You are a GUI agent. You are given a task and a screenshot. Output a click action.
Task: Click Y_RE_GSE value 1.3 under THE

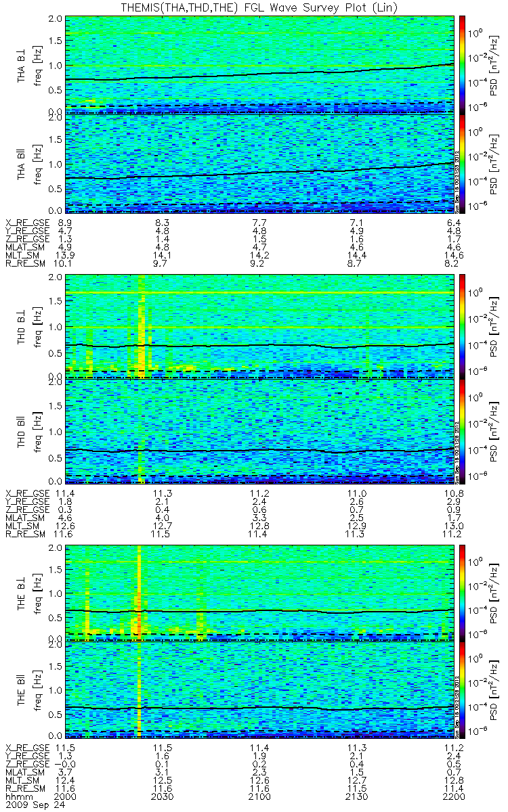click(x=66, y=755)
